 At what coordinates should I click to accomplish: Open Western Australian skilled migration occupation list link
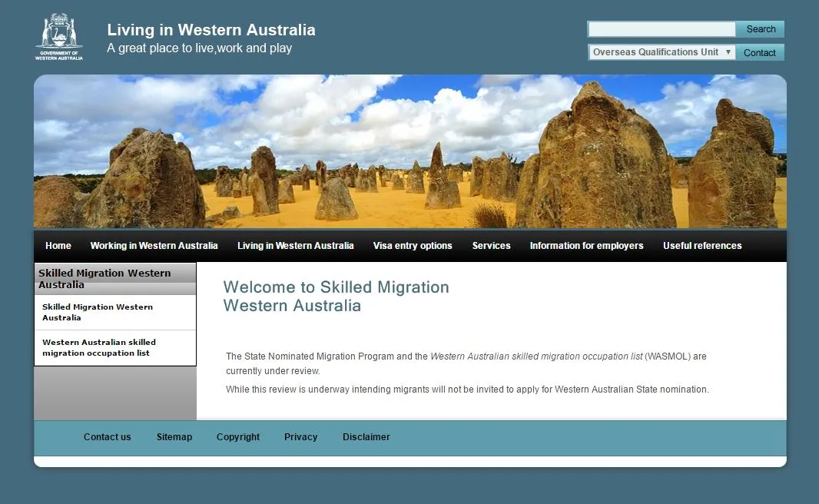(99, 347)
